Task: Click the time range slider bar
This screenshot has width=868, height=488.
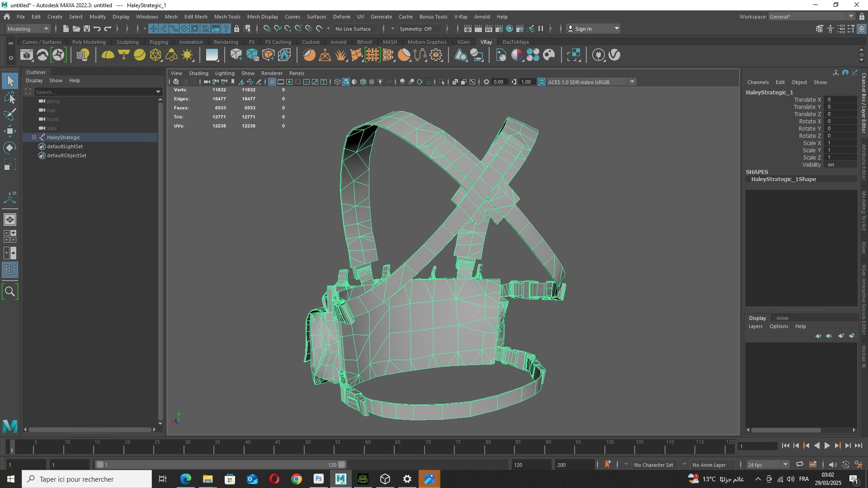Action: (221, 465)
